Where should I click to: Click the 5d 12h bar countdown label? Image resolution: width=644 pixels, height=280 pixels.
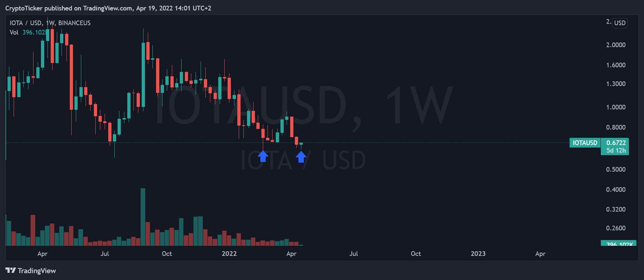(616, 150)
